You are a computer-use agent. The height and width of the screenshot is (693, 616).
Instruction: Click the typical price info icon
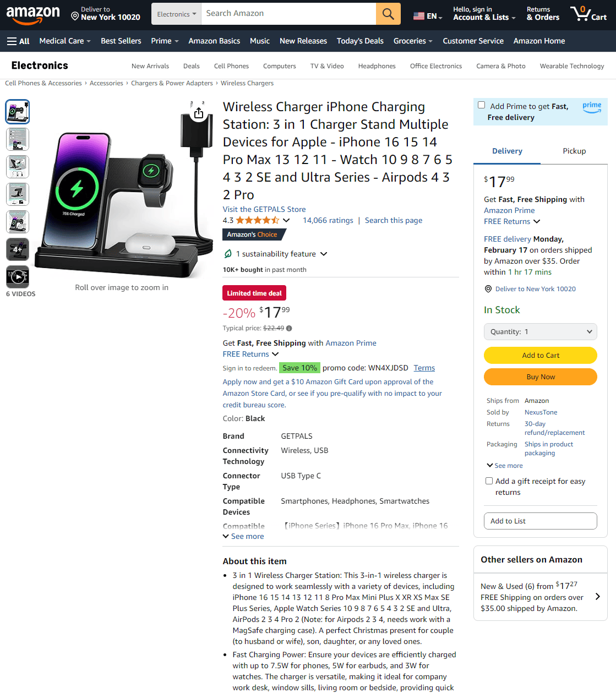coord(289,329)
